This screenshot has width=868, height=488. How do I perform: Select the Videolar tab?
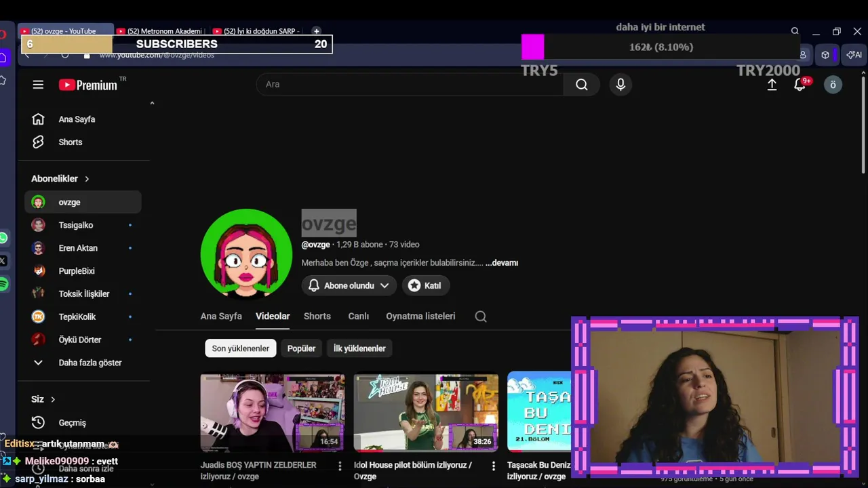273,317
